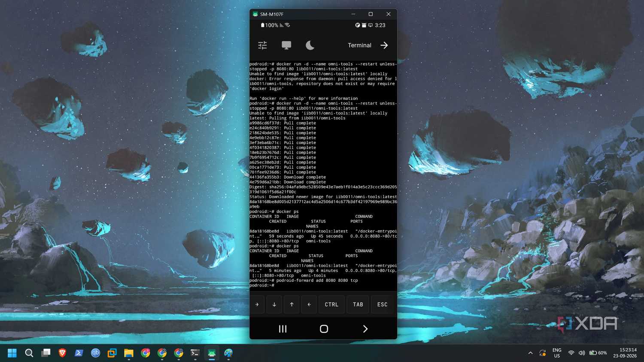The height and width of the screenshot is (362, 644).
Task: Click the terminal prompt at the last line
Action: pyautogui.click(x=262, y=285)
